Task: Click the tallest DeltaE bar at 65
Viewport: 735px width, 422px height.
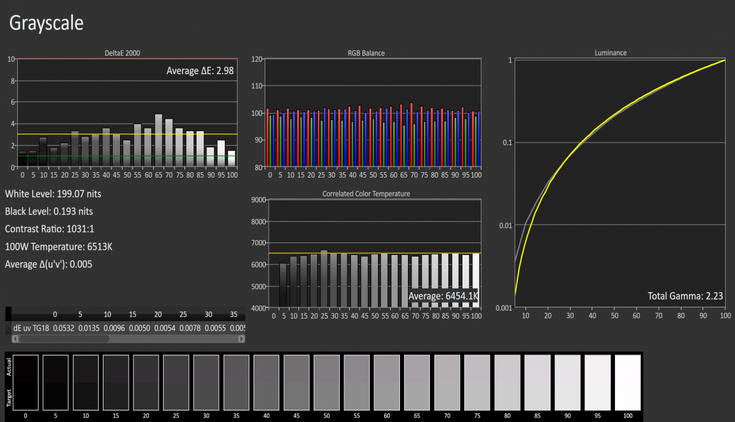Action: (158, 140)
